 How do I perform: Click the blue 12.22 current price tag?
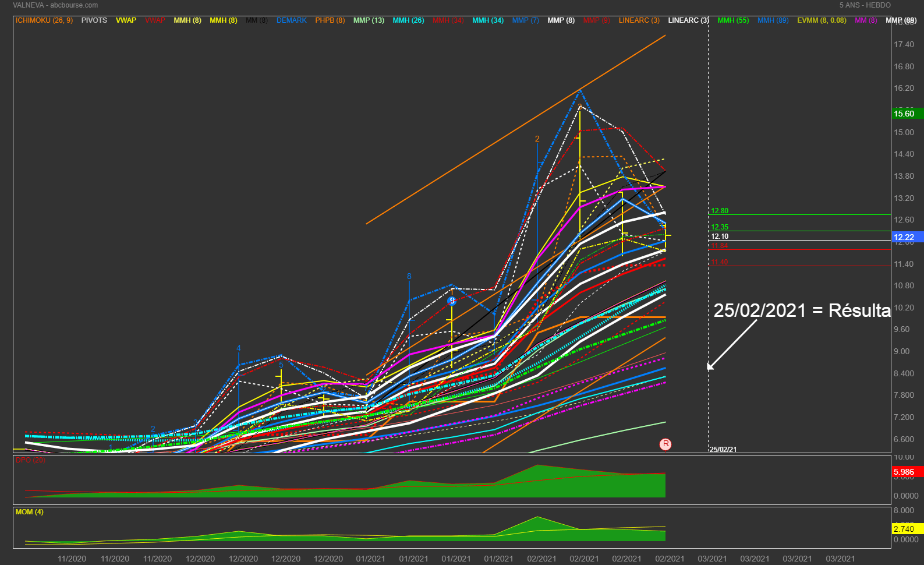pyautogui.click(x=907, y=237)
